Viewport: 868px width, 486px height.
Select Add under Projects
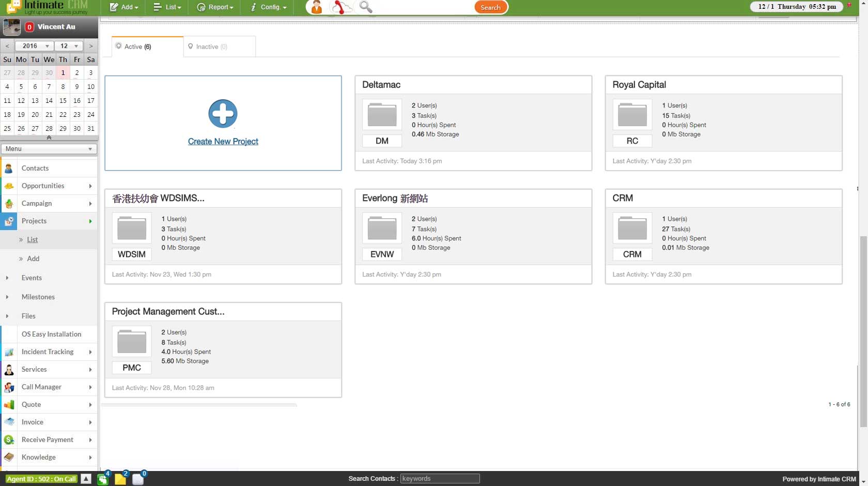(33, 259)
